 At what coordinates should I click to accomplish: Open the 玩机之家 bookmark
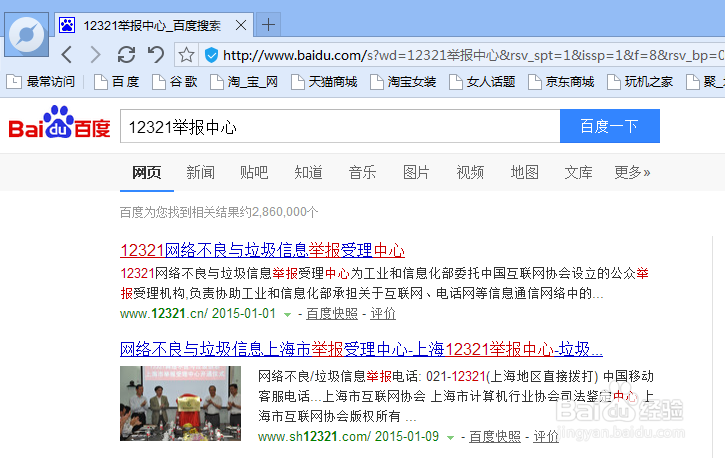click(x=640, y=82)
